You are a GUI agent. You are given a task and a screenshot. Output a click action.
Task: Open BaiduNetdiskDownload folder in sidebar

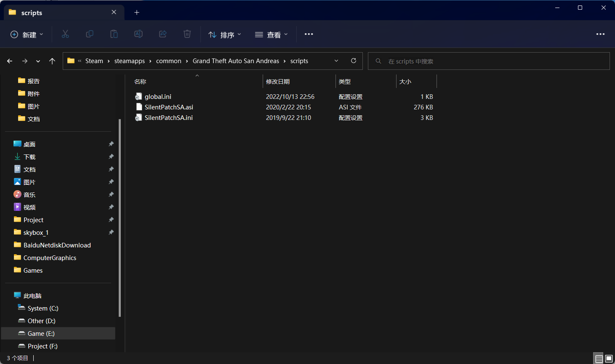[x=58, y=245]
